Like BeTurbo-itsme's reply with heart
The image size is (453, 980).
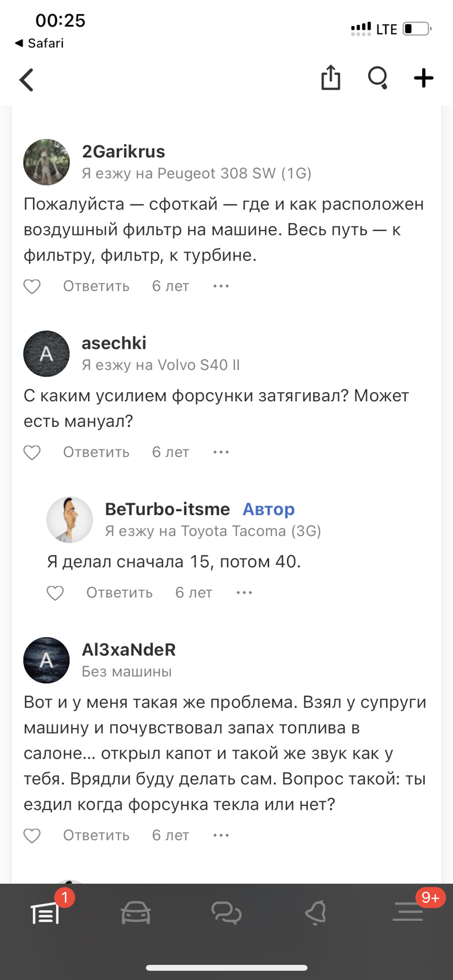55,593
